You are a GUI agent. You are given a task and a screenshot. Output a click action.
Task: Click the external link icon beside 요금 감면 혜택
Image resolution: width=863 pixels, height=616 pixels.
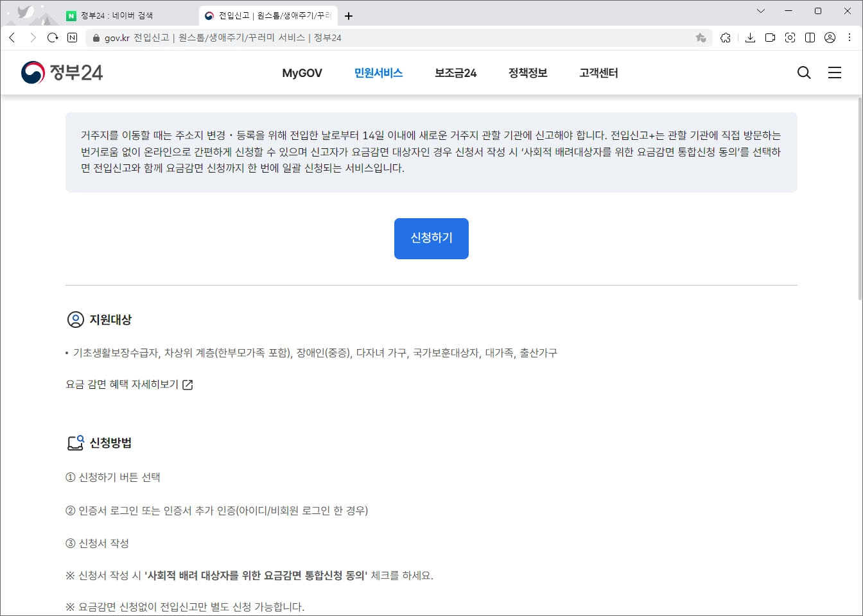[187, 384]
